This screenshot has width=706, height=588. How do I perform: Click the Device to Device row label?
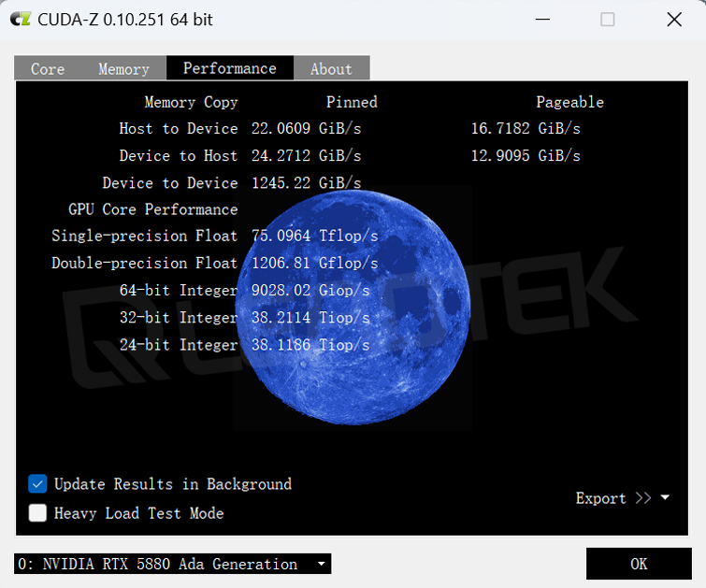(x=170, y=183)
